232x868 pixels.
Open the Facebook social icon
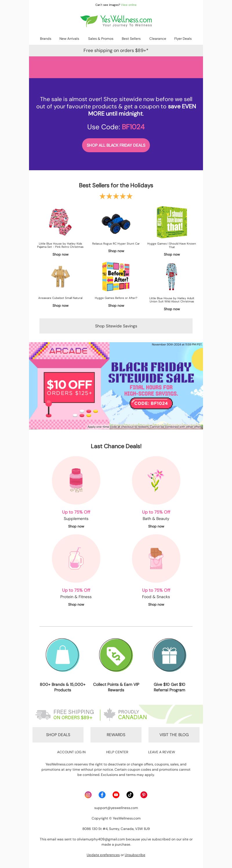pos(102,795)
